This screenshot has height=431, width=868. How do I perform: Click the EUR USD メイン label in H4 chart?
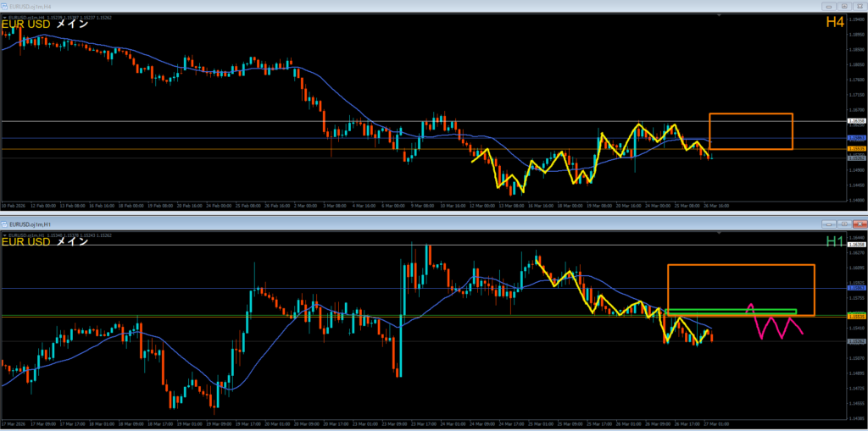point(45,24)
